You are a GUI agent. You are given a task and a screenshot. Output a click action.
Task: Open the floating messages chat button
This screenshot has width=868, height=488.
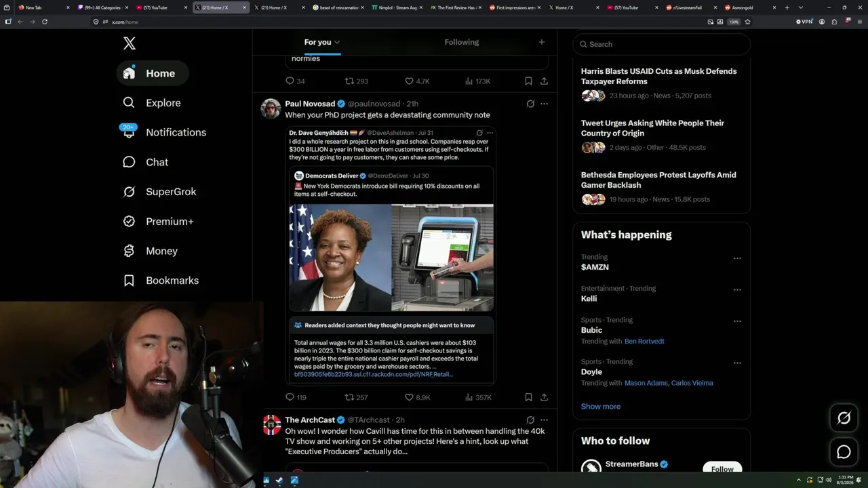(844, 452)
